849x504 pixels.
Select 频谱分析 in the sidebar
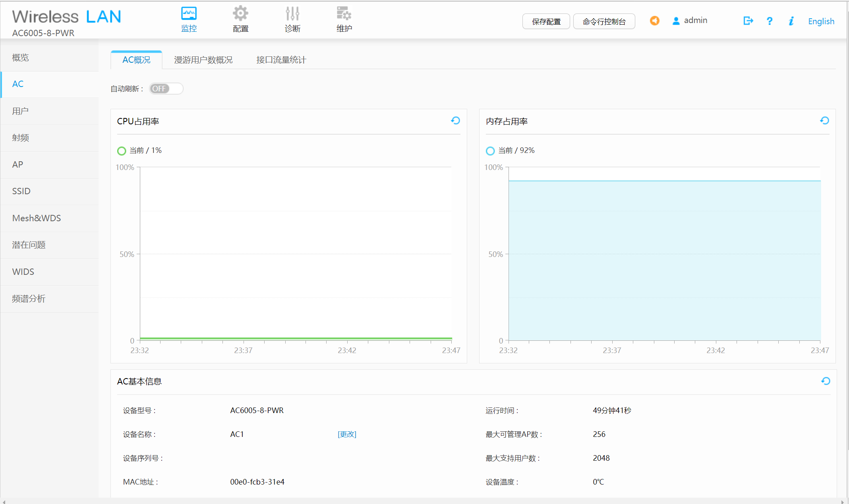tap(49, 299)
